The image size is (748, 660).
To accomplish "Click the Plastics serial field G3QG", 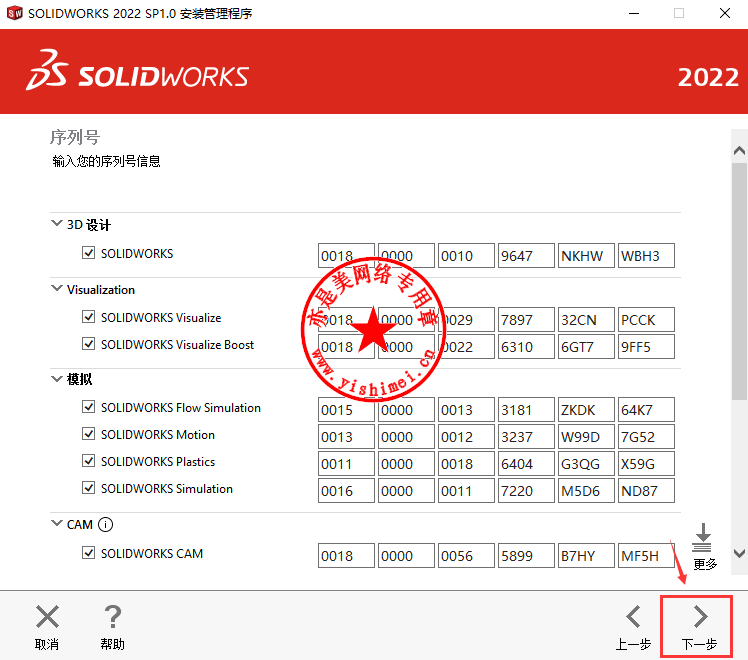I will [586, 464].
